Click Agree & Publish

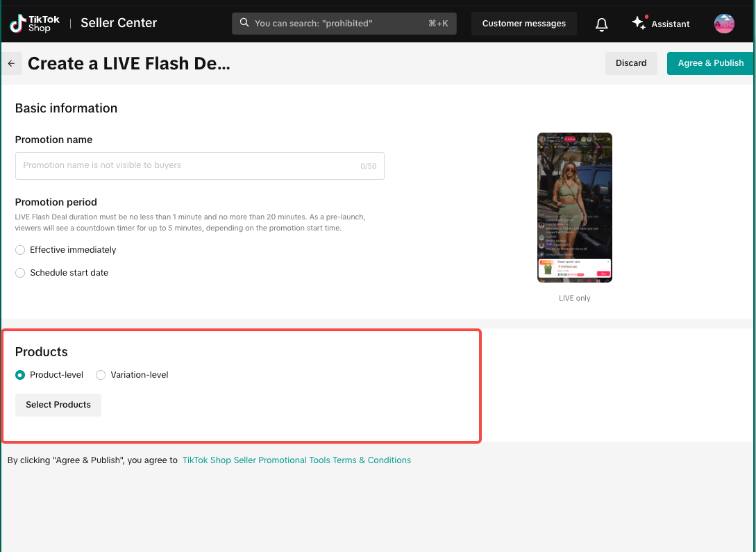710,63
